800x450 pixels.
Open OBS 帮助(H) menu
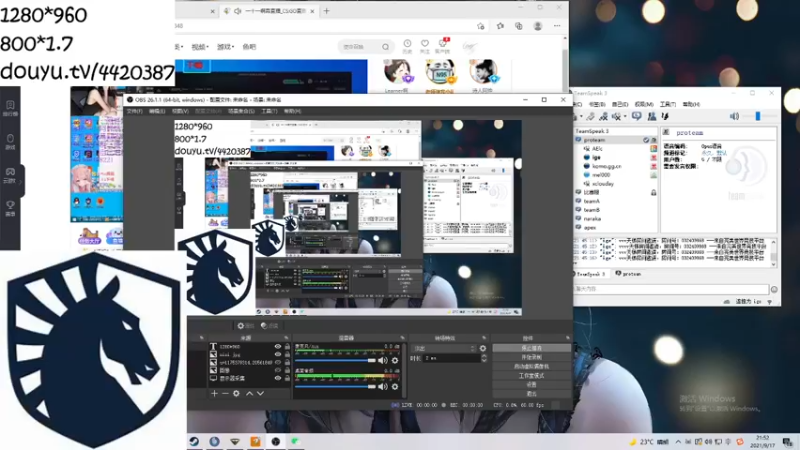coord(292,111)
